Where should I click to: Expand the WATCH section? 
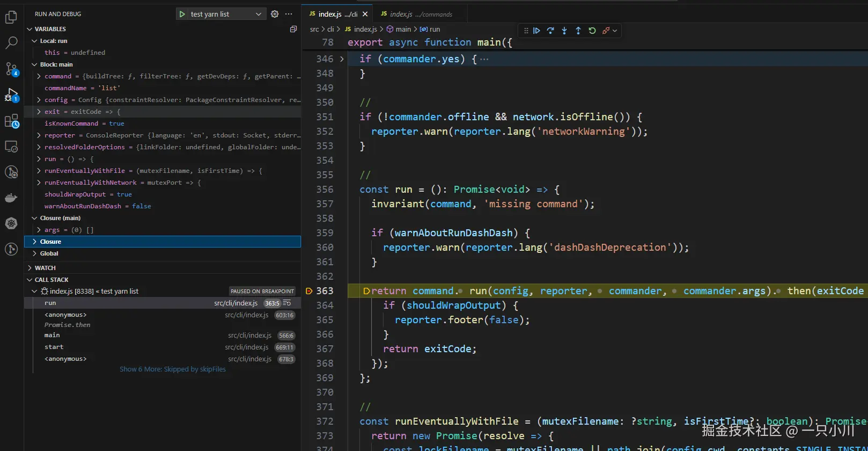45,268
